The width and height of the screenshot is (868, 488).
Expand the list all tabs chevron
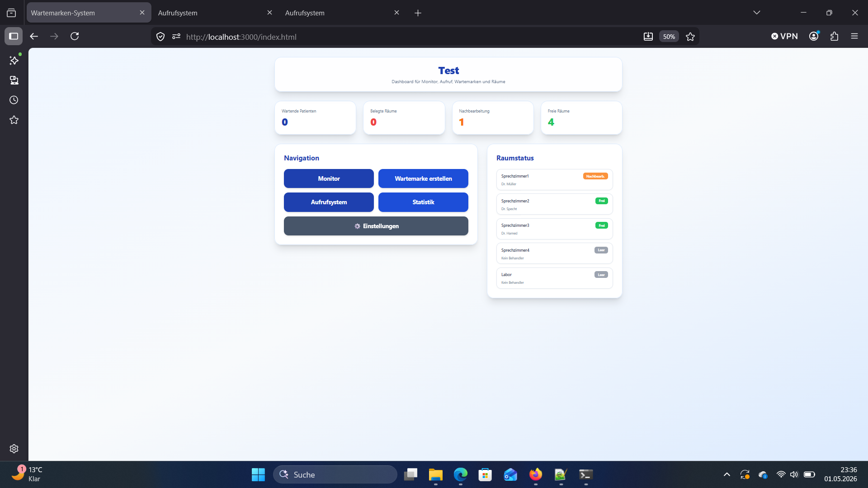(757, 13)
